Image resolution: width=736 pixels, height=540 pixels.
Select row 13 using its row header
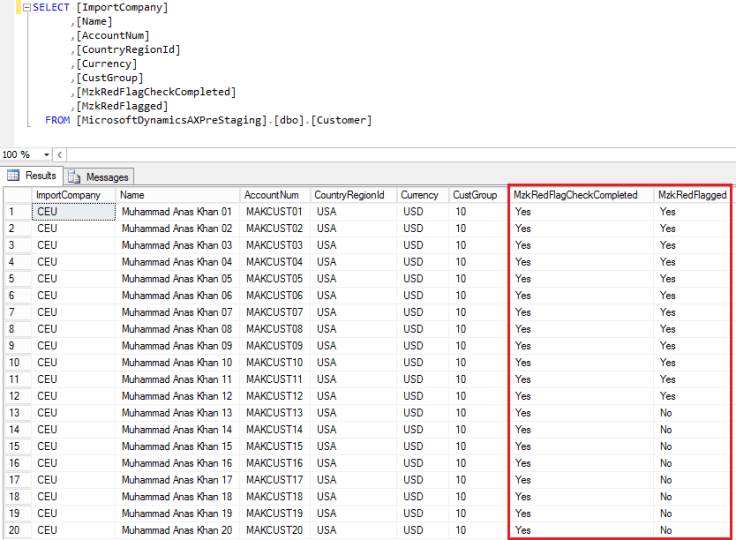click(16, 413)
